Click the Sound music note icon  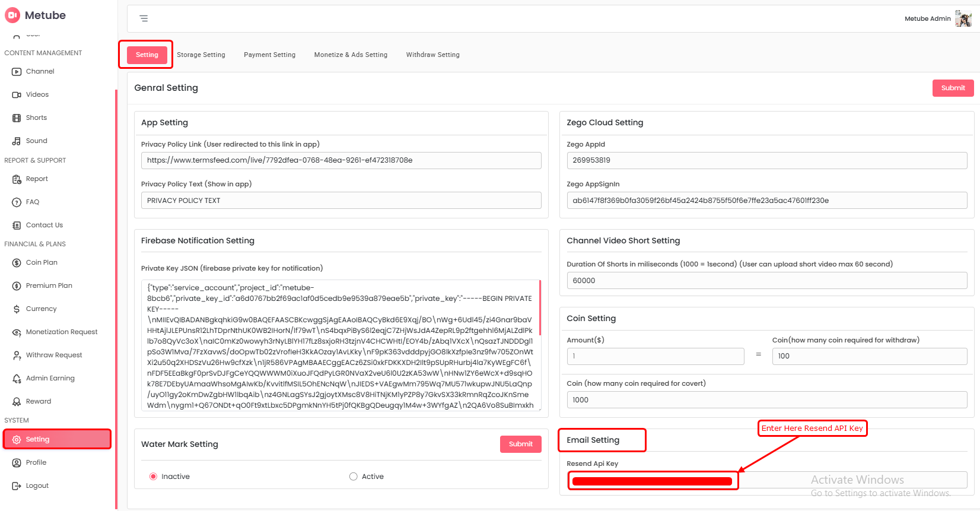(17, 141)
